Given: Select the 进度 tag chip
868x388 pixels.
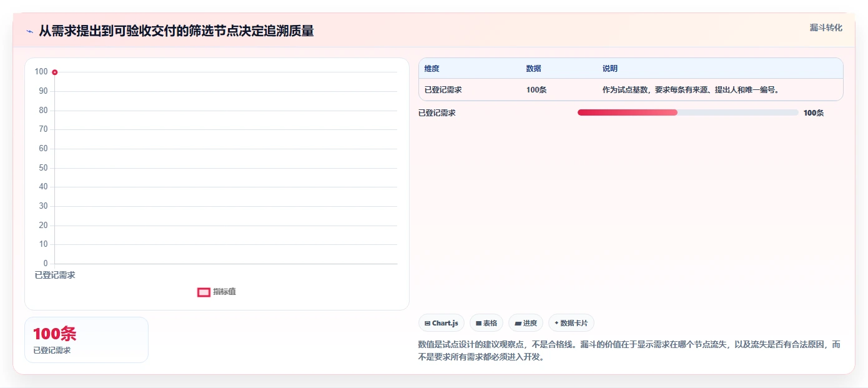Looking at the screenshot, I should 526,323.
